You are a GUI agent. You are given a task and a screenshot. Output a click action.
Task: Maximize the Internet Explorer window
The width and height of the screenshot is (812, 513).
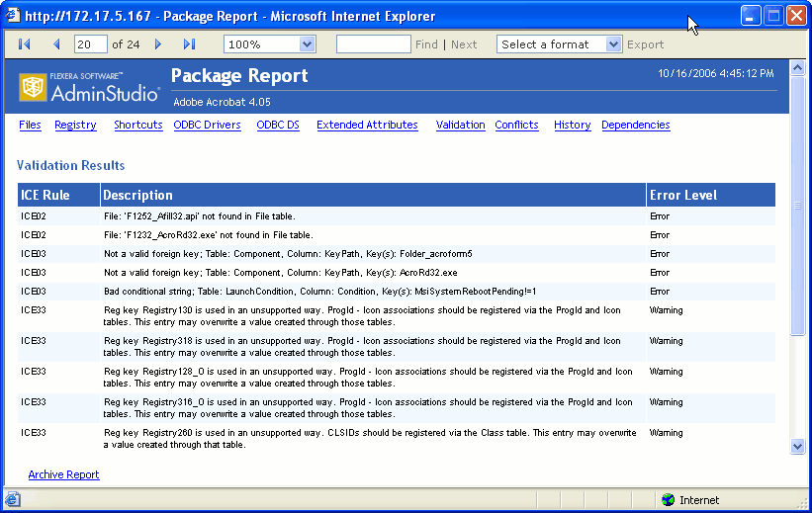coord(773,16)
